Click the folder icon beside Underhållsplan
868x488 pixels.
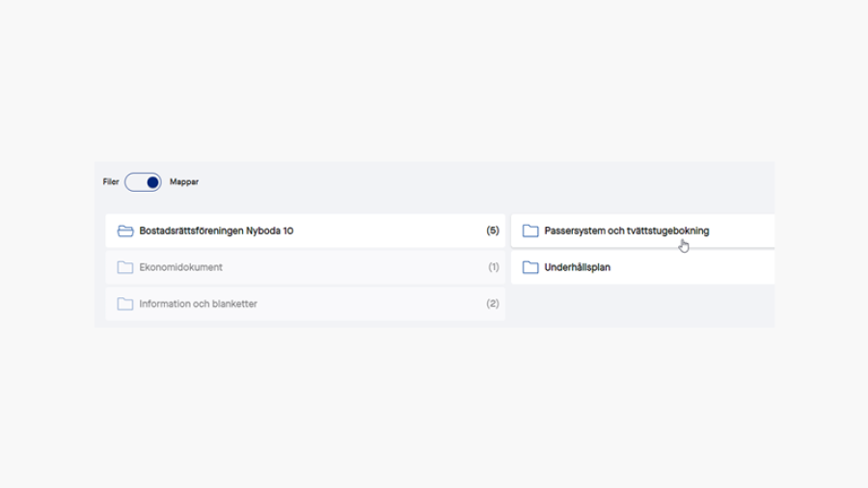pyautogui.click(x=530, y=267)
